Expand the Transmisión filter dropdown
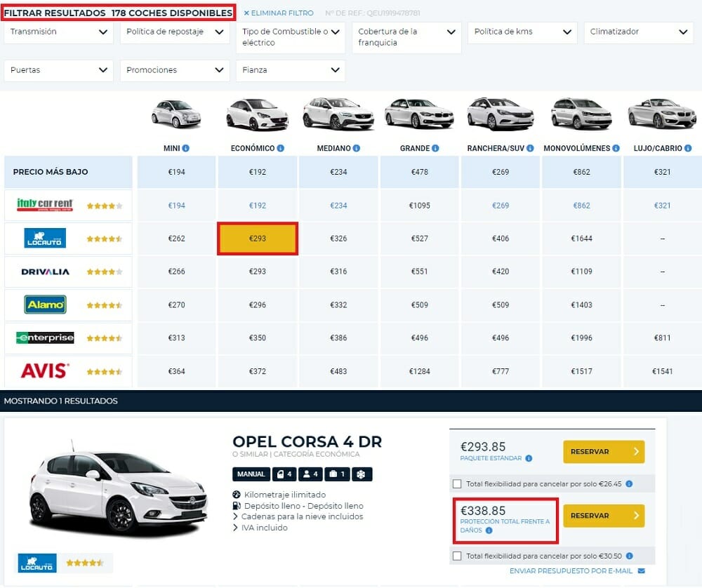Image resolution: width=702 pixels, height=588 pixels. 59,32
